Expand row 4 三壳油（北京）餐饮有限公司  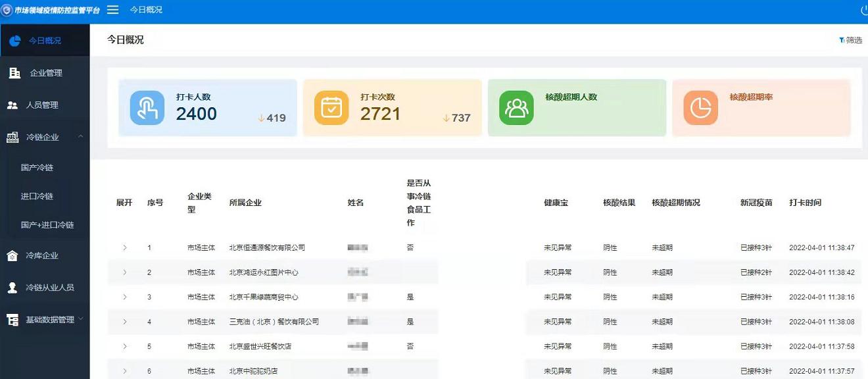(x=125, y=322)
